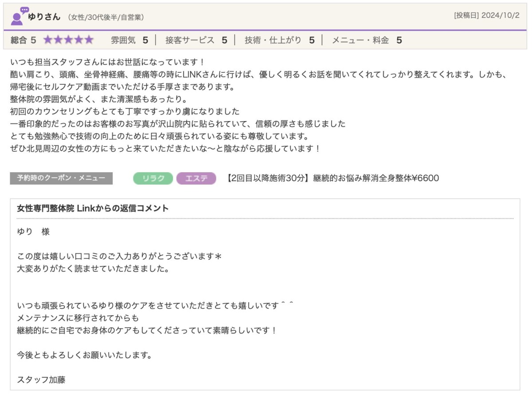Screen dimensions: 532x399
Task: Click the third purple rating star
Action: click(68, 40)
